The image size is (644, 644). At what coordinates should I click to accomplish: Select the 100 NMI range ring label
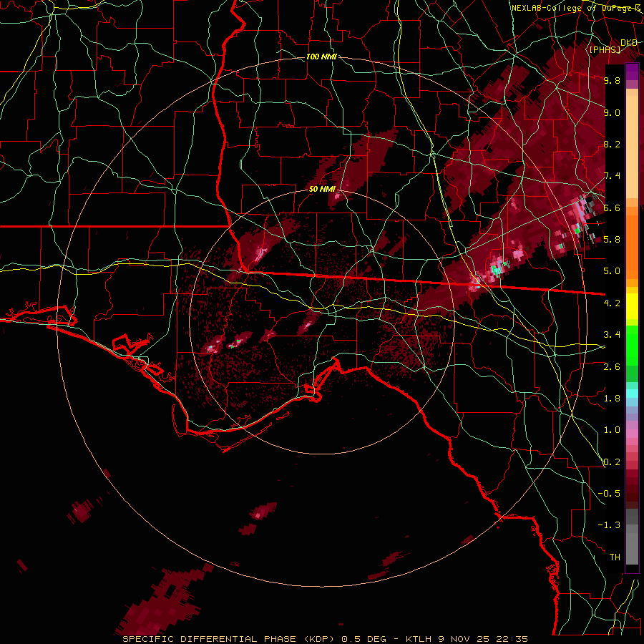click(x=321, y=57)
